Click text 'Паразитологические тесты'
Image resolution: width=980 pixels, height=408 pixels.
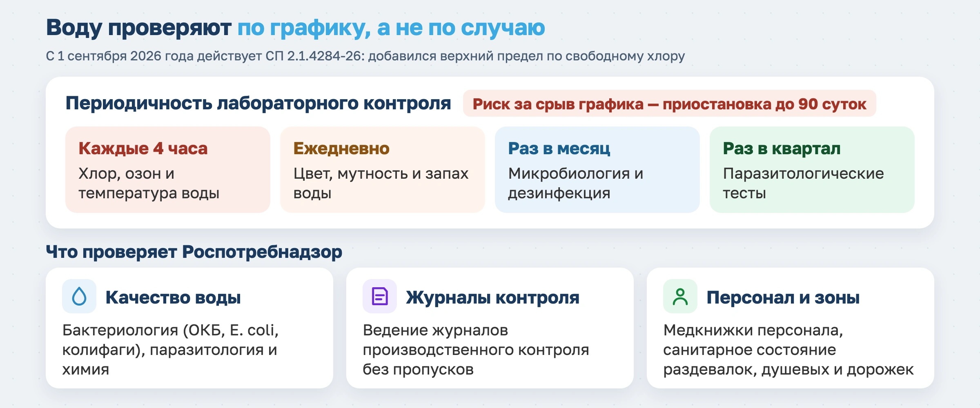[803, 183]
